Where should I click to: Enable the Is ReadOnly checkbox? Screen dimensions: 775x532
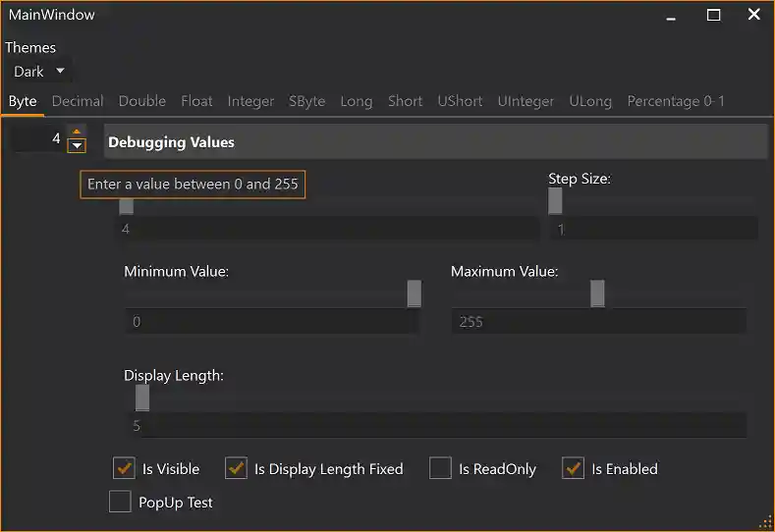(x=440, y=468)
